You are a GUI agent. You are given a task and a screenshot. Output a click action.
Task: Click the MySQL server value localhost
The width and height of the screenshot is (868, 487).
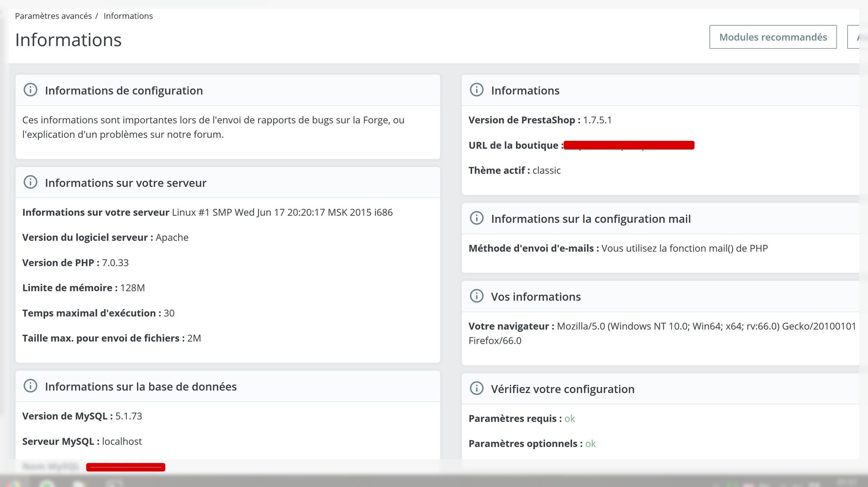tap(122, 441)
